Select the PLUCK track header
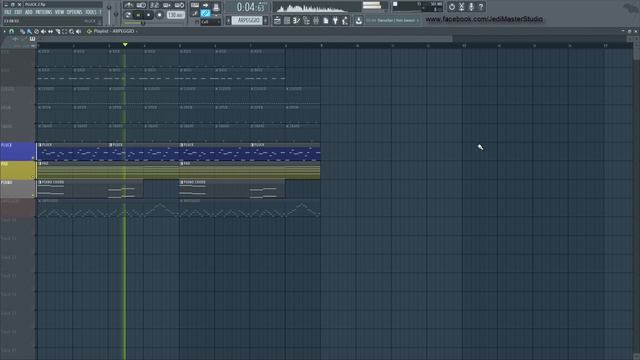This screenshot has height=360, width=640. [18, 151]
